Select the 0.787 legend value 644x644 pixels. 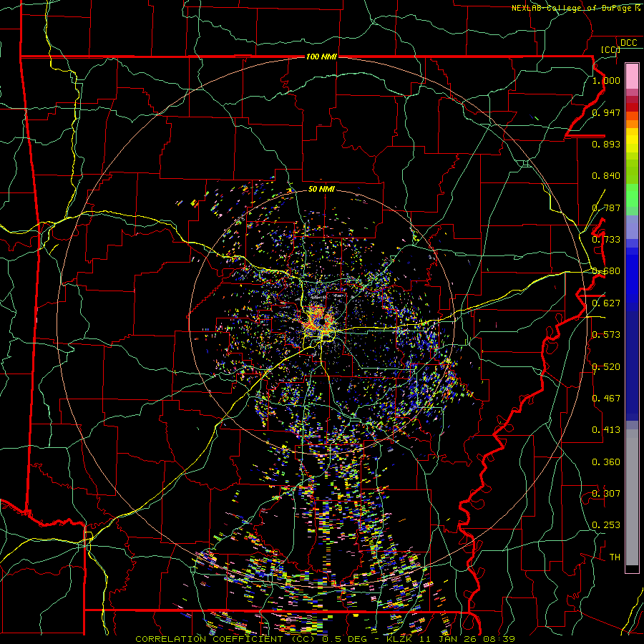pos(606,208)
